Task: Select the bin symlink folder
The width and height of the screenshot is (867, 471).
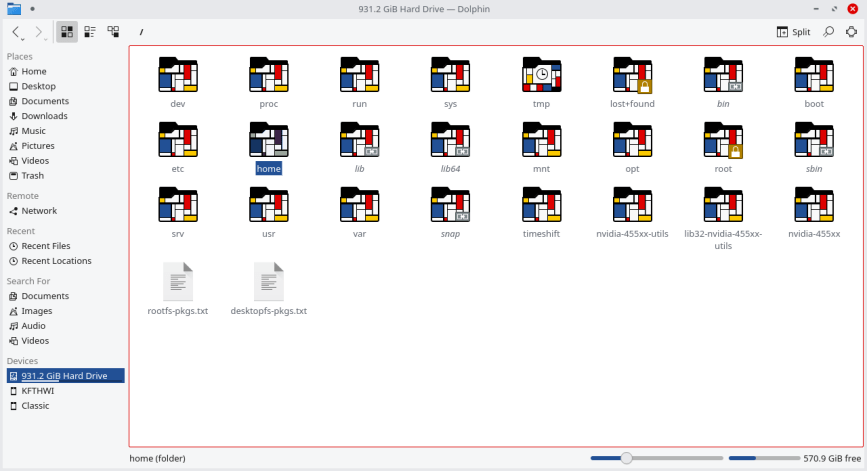Action: pyautogui.click(x=723, y=75)
